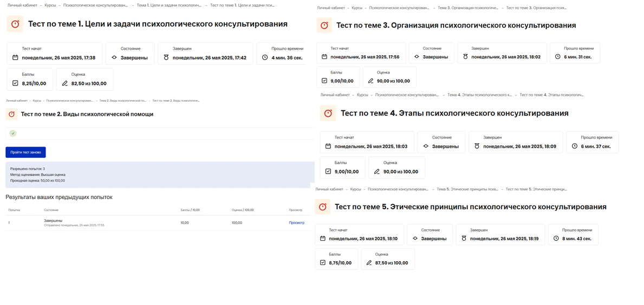Click clock icon beside 8 мин. 43 сек.
The image size is (644, 305).
[556, 238]
